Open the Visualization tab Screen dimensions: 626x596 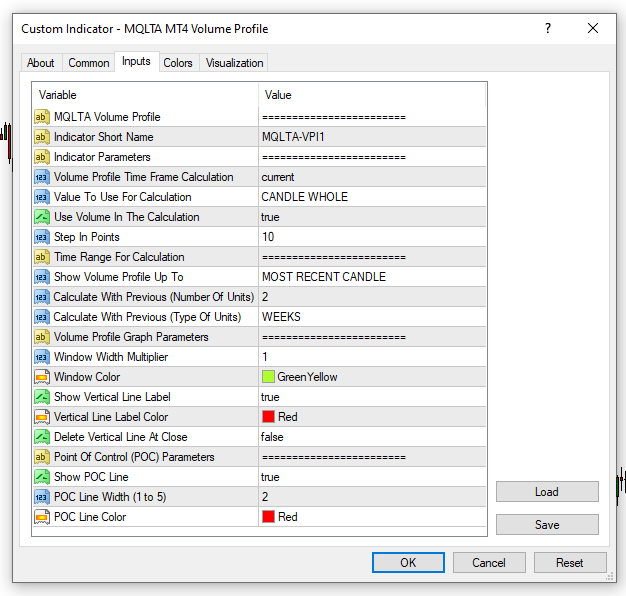[x=234, y=63]
